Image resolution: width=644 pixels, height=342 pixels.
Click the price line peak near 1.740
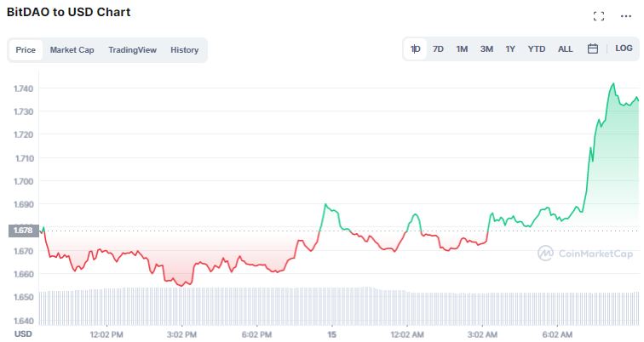click(x=613, y=83)
